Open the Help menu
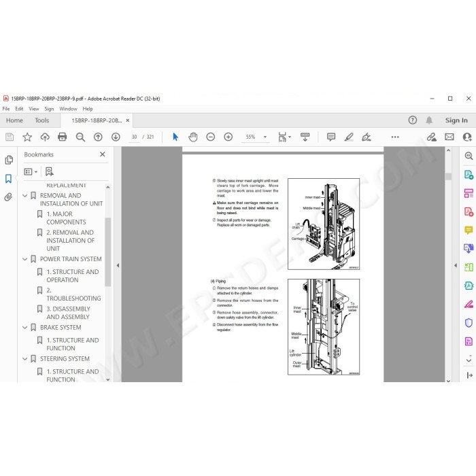The image size is (476, 476). coord(88,109)
